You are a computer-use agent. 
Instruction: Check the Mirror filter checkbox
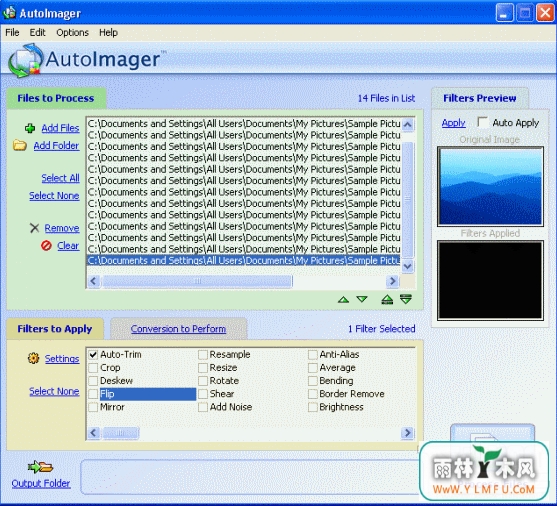click(93, 407)
